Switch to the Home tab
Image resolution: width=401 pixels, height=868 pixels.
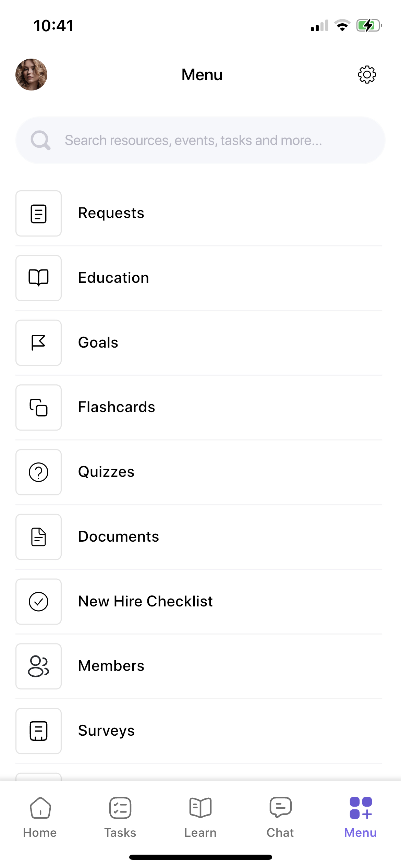[x=40, y=818]
